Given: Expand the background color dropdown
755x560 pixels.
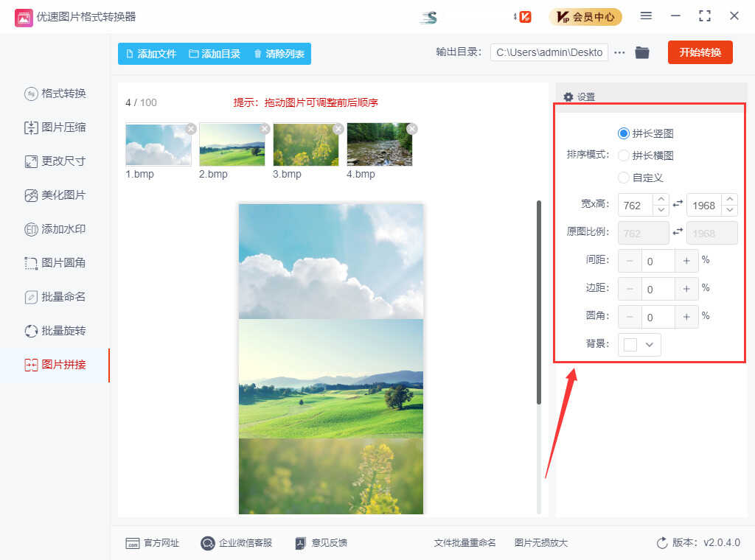Looking at the screenshot, I should (x=650, y=345).
